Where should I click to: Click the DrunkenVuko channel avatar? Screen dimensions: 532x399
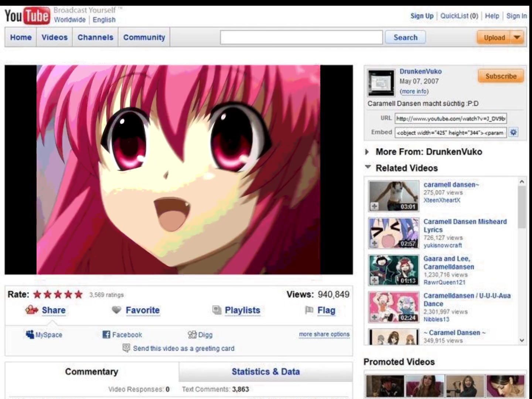(381, 82)
